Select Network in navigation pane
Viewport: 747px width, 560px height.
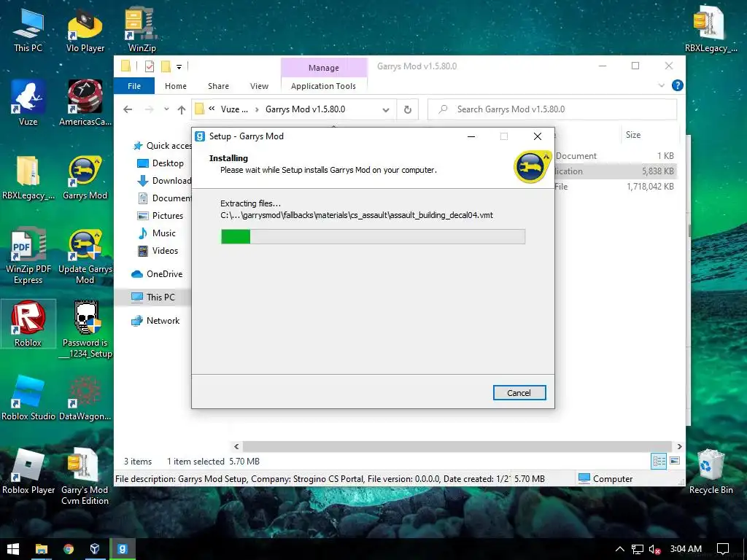[155, 321]
